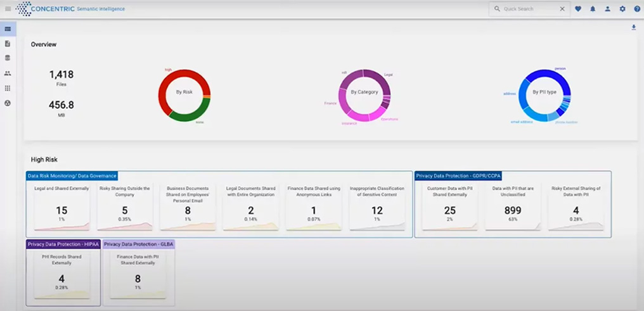Open data sources database icon in sidebar

[8, 58]
